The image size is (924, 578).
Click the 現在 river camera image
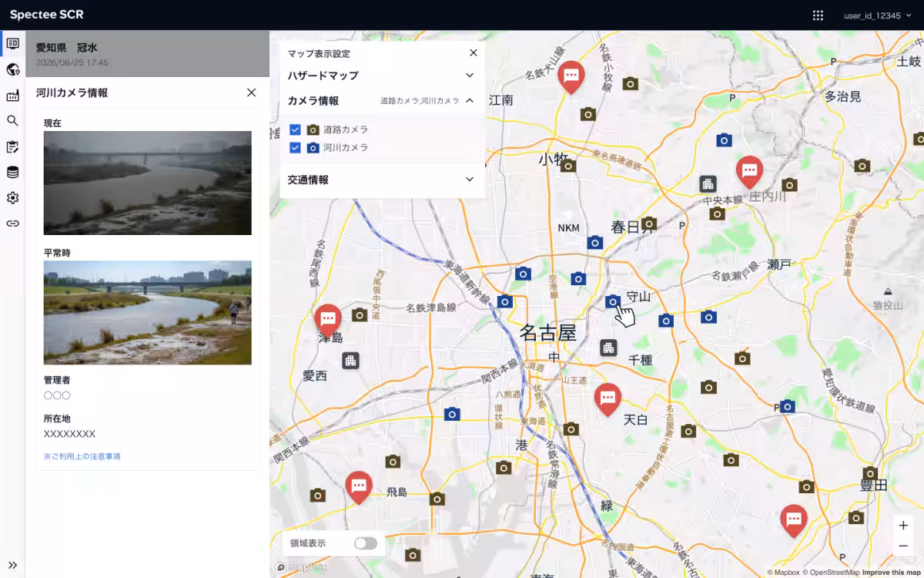(148, 183)
